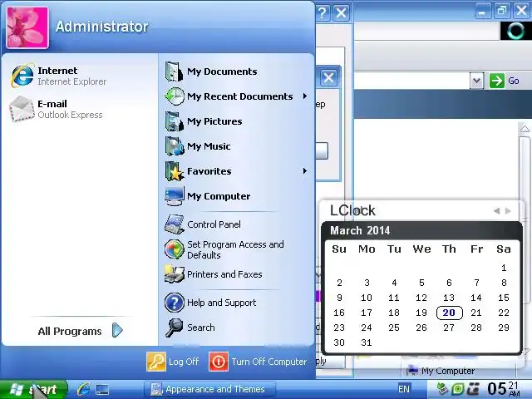Viewport: 532px width, 399px height.
Task: Open Control Panel icon
Action: [175, 224]
